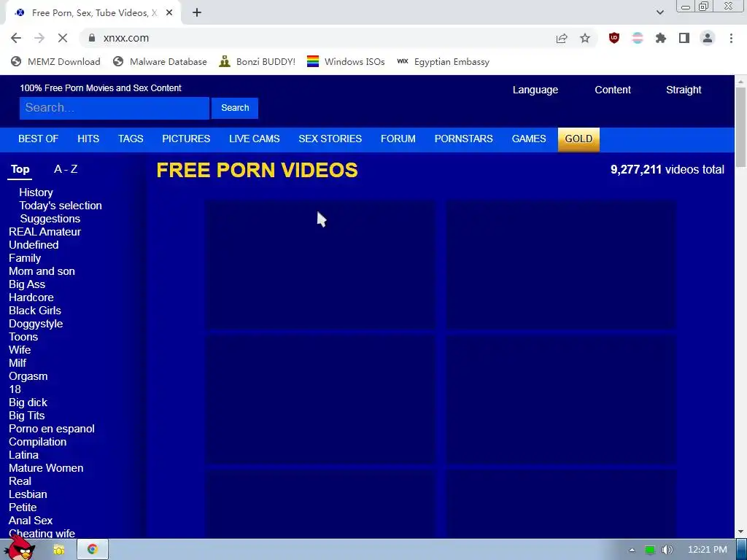Open Angry Birds start button in taskbar
747x560 pixels.
coord(20,548)
